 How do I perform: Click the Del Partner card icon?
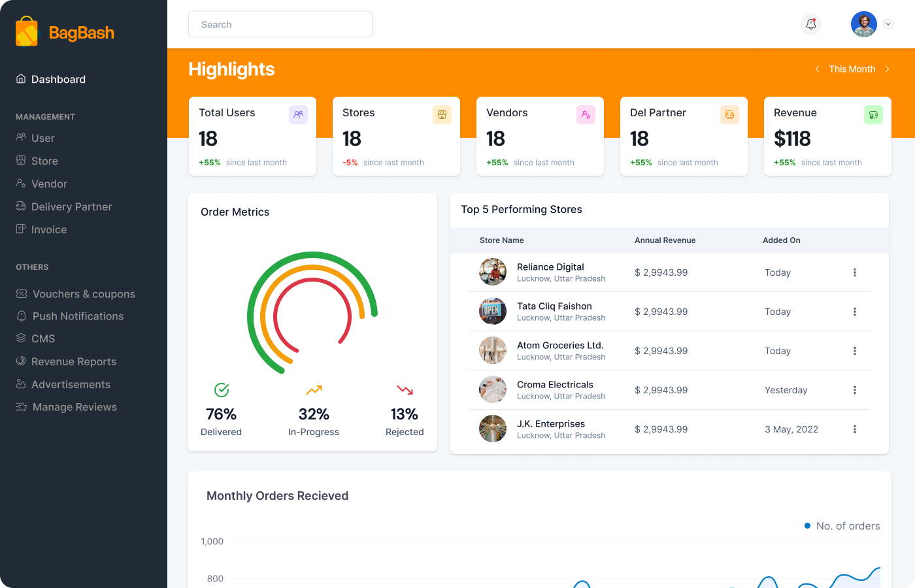tap(729, 114)
